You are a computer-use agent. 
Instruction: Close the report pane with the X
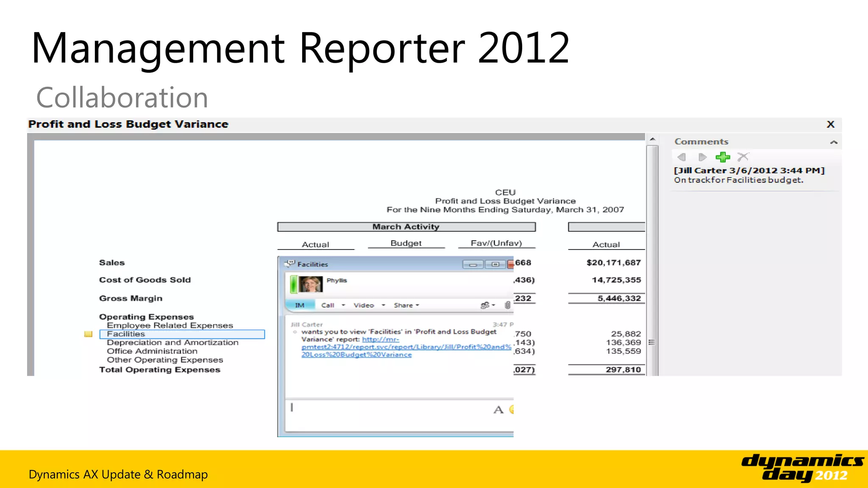coord(831,124)
